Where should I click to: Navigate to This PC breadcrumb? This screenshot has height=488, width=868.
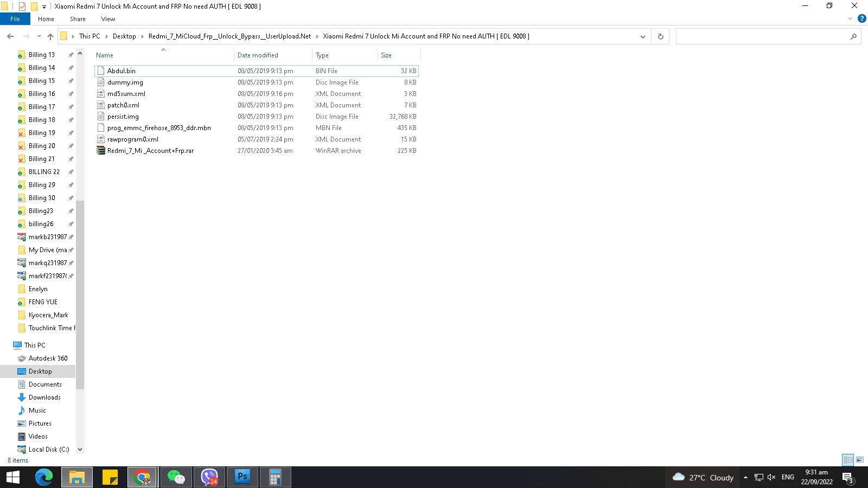click(x=90, y=36)
